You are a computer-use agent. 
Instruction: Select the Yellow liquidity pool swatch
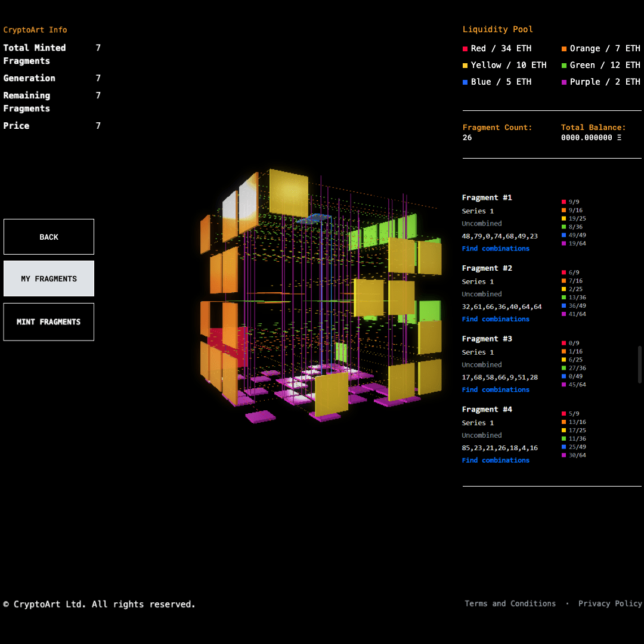[465, 66]
